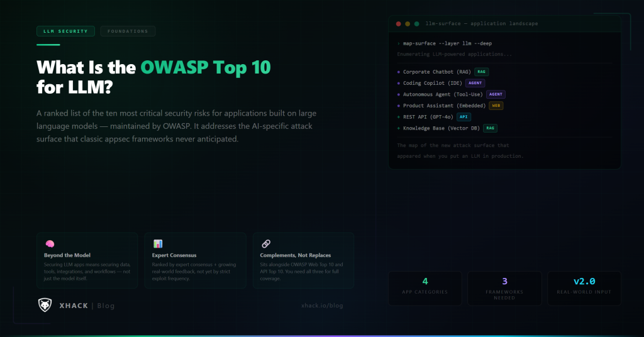Click the XHACK brand name text
The height and width of the screenshot is (337, 644).
point(74,306)
